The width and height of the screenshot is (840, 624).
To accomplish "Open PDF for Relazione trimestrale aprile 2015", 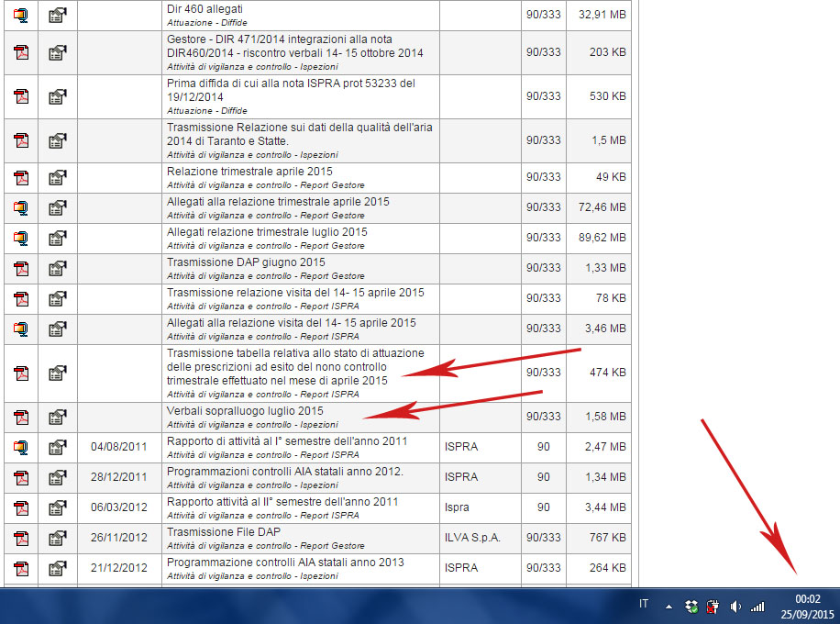I will tap(21, 177).
